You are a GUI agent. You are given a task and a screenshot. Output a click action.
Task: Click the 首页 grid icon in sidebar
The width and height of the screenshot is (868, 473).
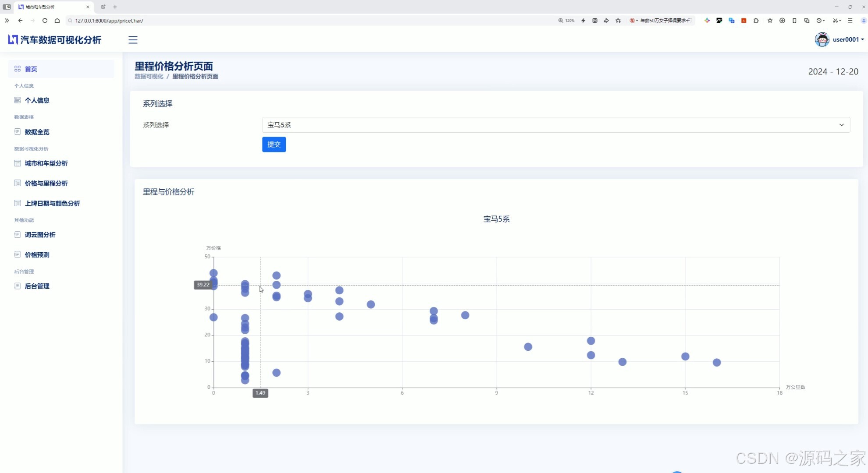point(18,69)
